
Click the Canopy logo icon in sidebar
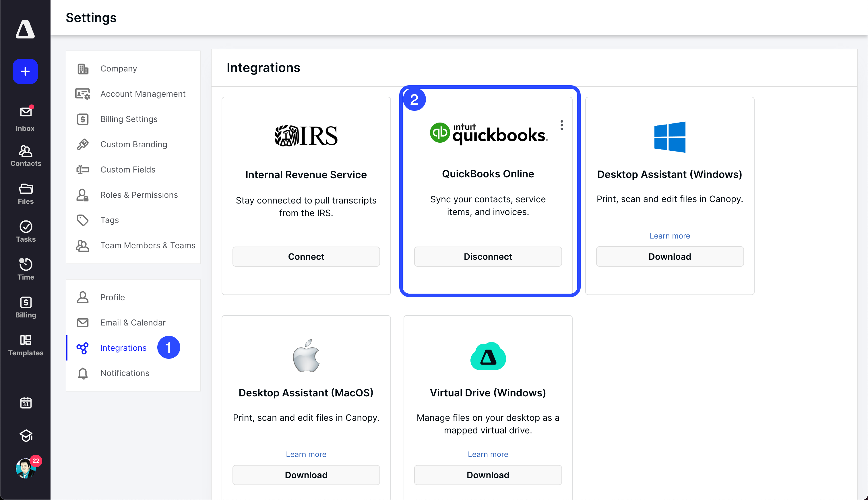pos(25,29)
